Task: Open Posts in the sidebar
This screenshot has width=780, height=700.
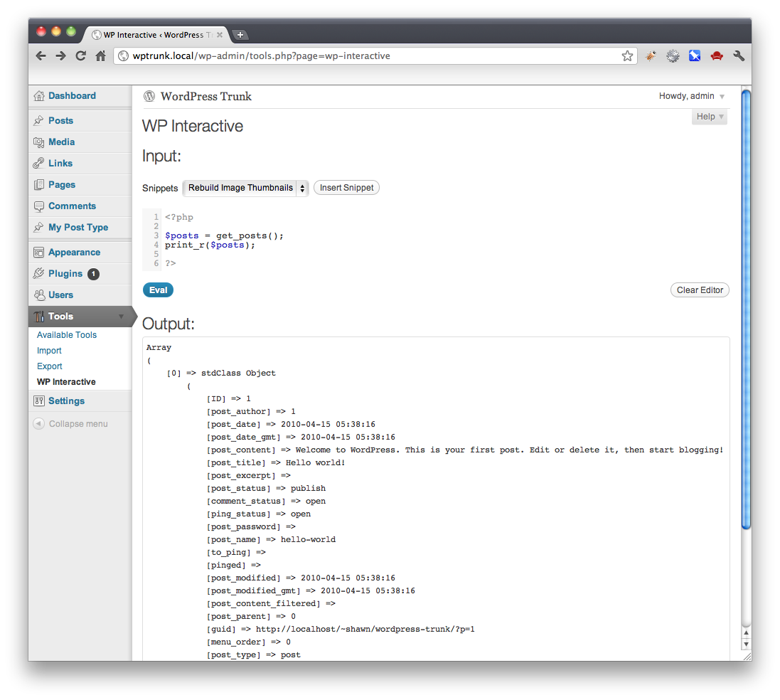Action: pyautogui.click(x=60, y=120)
